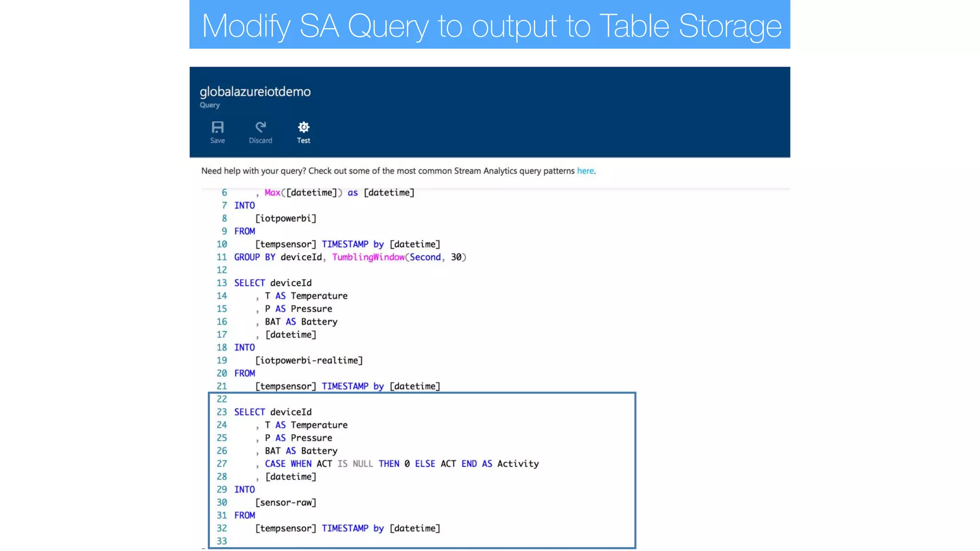This screenshot has height=551, width=980.
Task: Click 'IS NULL' on line 27
Action: [x=355, y=464]
